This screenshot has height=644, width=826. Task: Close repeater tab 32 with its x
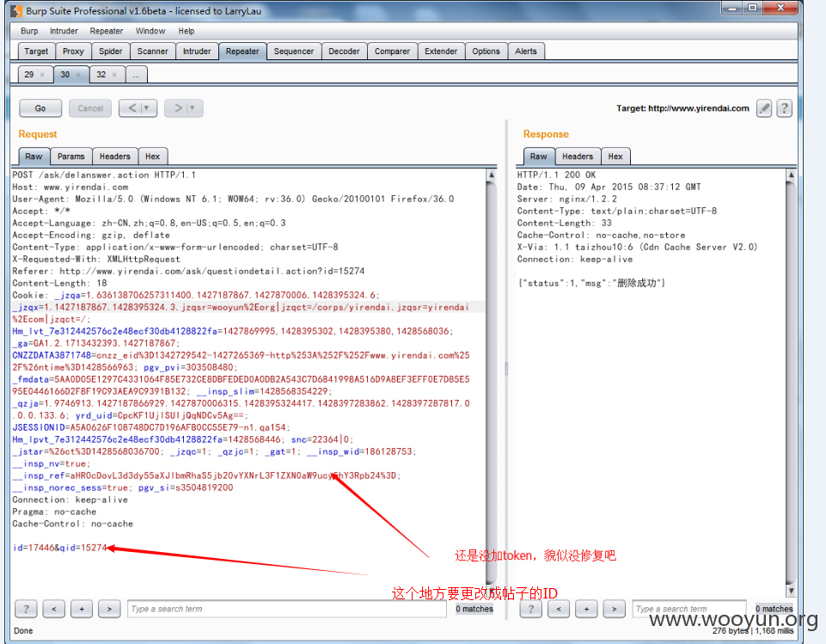pyautogui.click(x=113, y=75)
